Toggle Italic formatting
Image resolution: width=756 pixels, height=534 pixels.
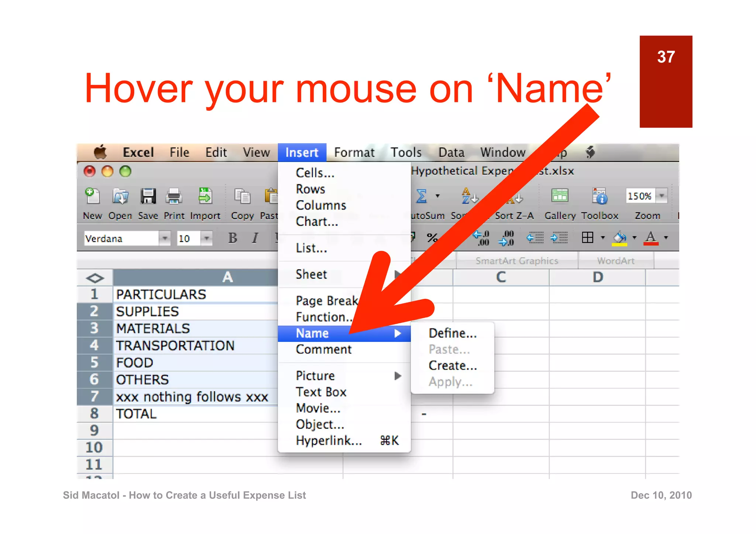tap(255, 238)
